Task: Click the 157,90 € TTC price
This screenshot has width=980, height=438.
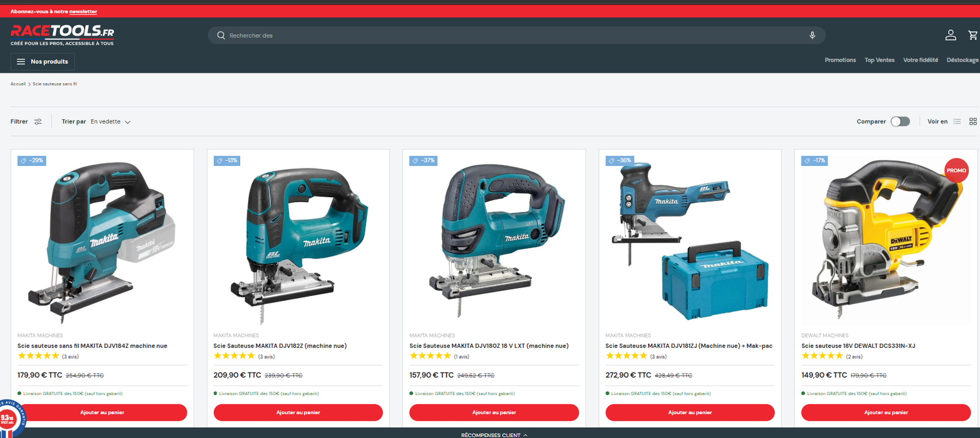Action: pos(432,375)
